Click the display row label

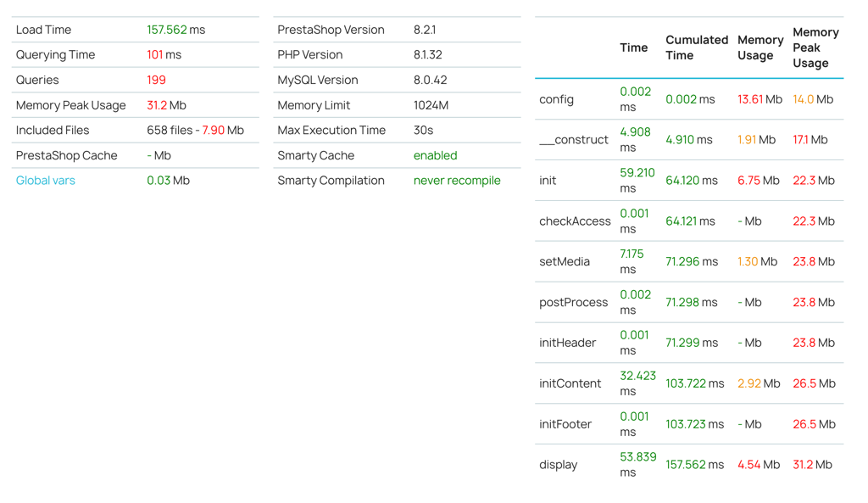pyautogui.click(x=558, y=465)
